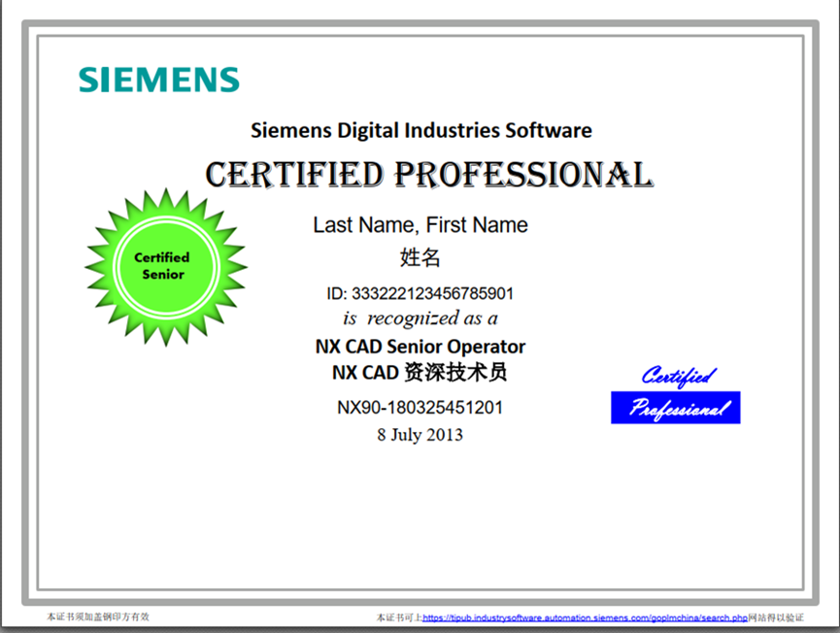Click the blue Certified Professional stamp
This screenshot has width=840, height=633.
676,395
